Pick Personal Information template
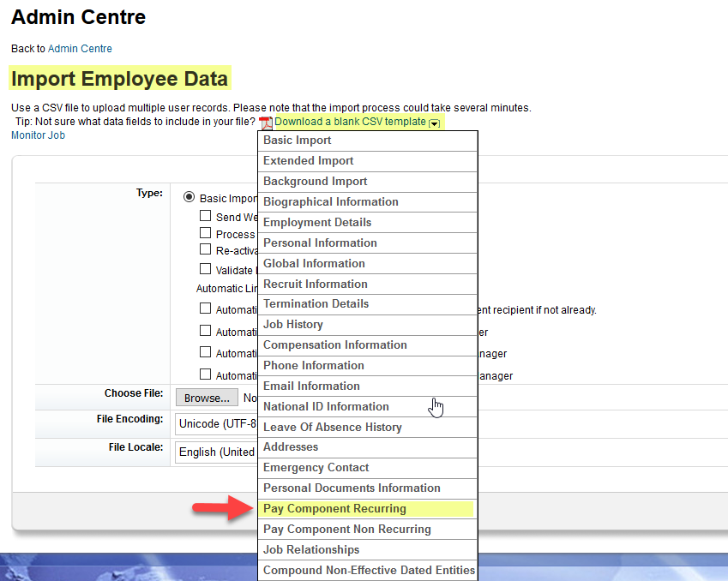Viewport: 728px width, 581px height. (368, 243)
